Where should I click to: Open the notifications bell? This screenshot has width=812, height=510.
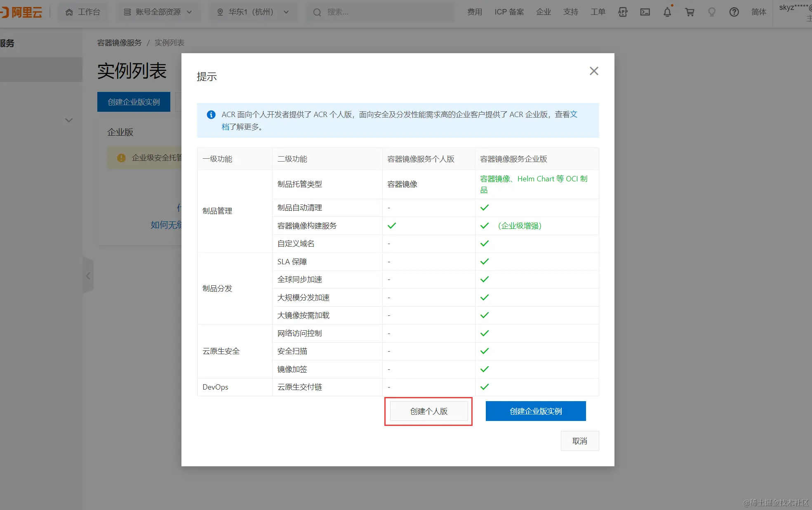click(667, 12)
